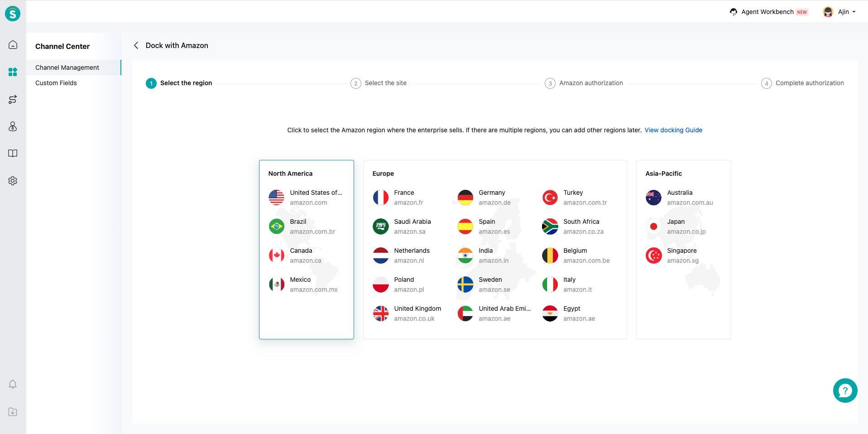Click the India amazon.in entry
Image resolution: width=868 pixels, height=434 pixels.
(x=483, y=256)
